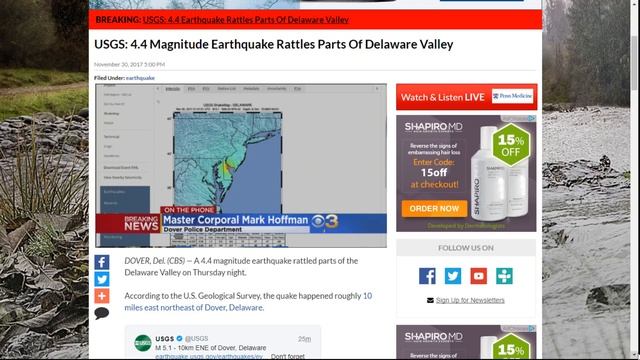The width and height of the screenshot is (640, 360).
Task: Open the green plus social icon in sidebar
Action: [504, 276]
